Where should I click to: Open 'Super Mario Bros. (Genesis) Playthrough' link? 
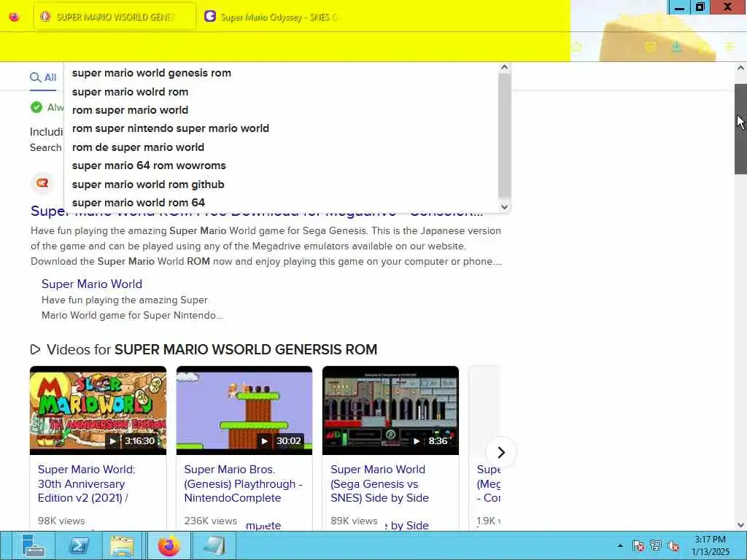tap(243, 483)
